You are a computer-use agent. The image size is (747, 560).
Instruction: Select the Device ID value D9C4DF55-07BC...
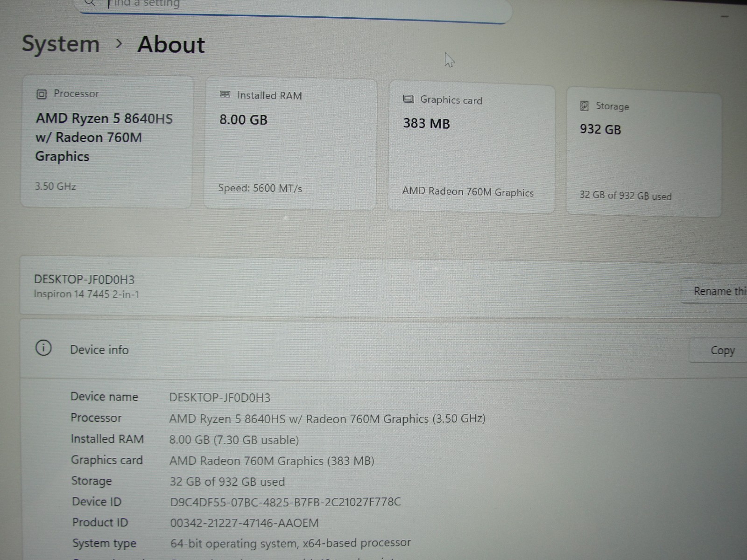(285, 502)
